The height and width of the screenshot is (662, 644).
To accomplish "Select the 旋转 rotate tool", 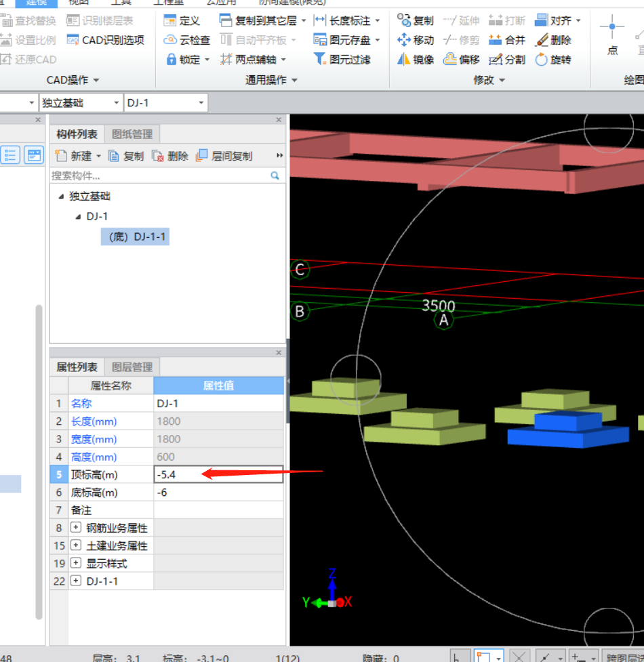I will point(553,60).
